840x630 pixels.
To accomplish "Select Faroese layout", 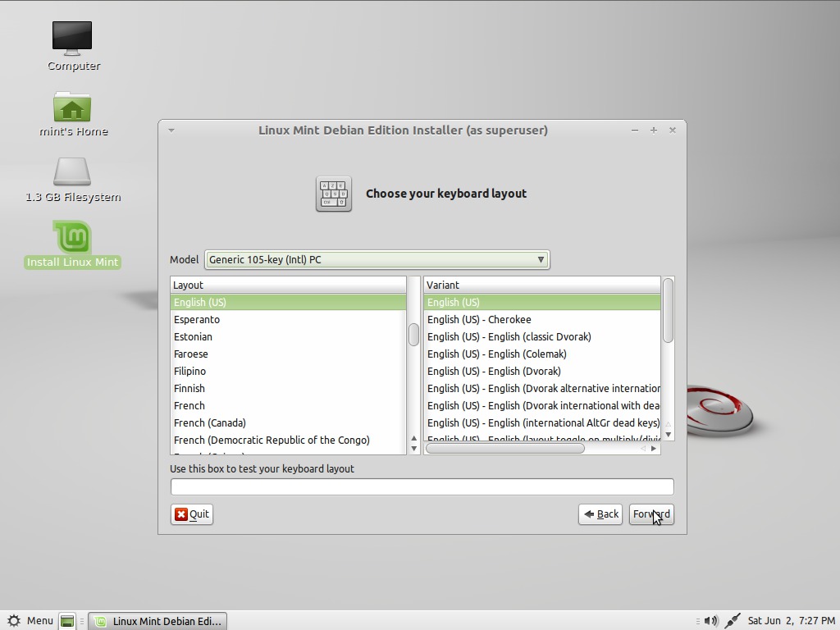I will click(288, 354).
